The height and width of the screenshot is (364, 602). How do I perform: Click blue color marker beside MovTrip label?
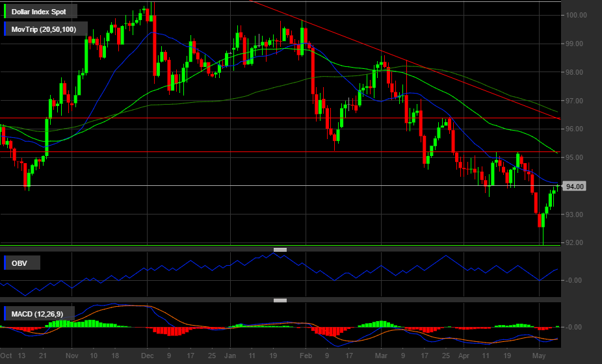click(x=6, y=29)
